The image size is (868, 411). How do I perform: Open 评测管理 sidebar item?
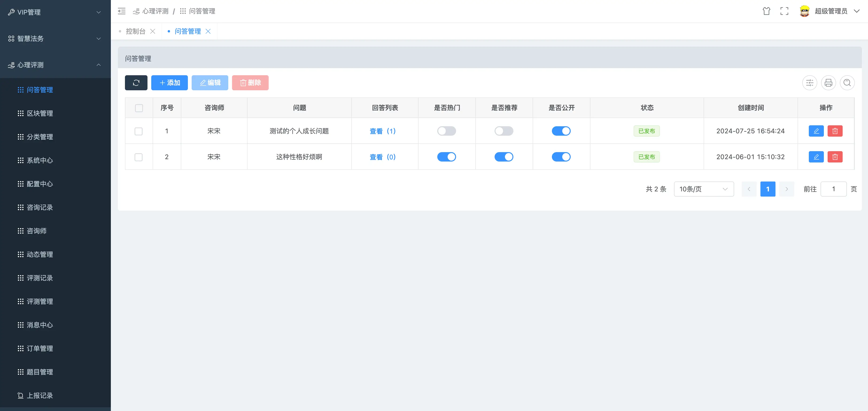tap(55, 302)
